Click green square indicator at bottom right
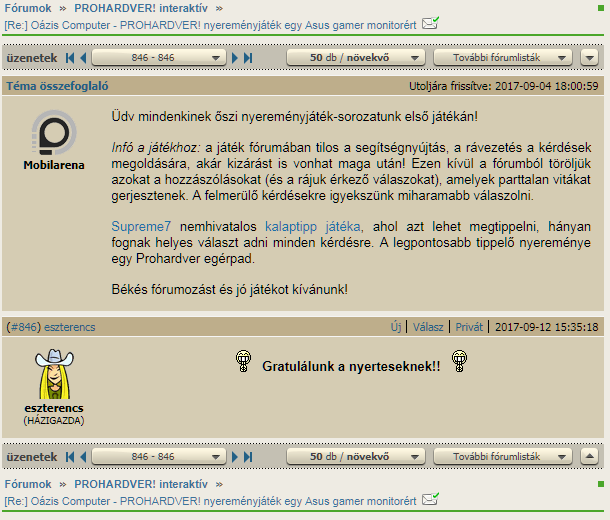 [601, 484]
